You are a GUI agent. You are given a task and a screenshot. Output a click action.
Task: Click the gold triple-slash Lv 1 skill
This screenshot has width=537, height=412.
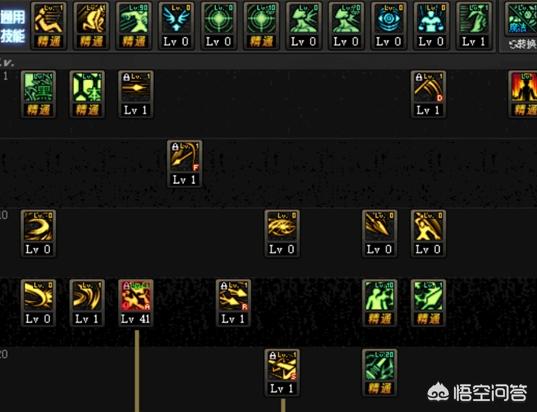pyautogui.click(x=87, y=303)
